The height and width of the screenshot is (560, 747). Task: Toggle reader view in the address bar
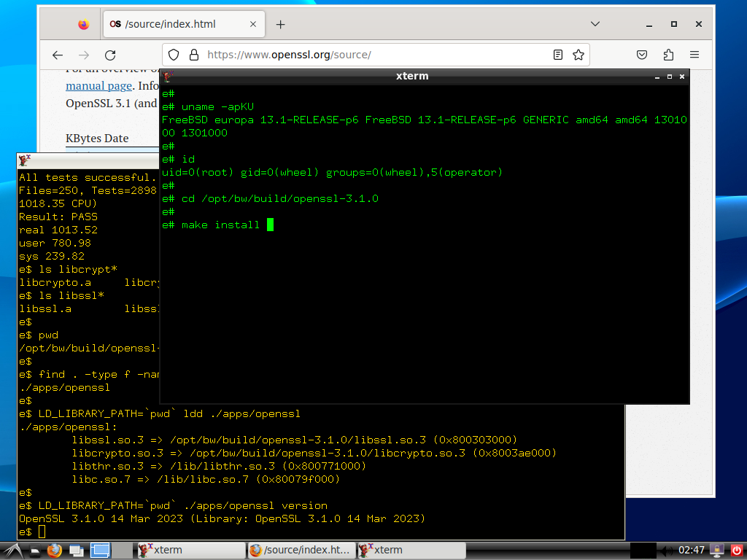(x=558, y=55)
